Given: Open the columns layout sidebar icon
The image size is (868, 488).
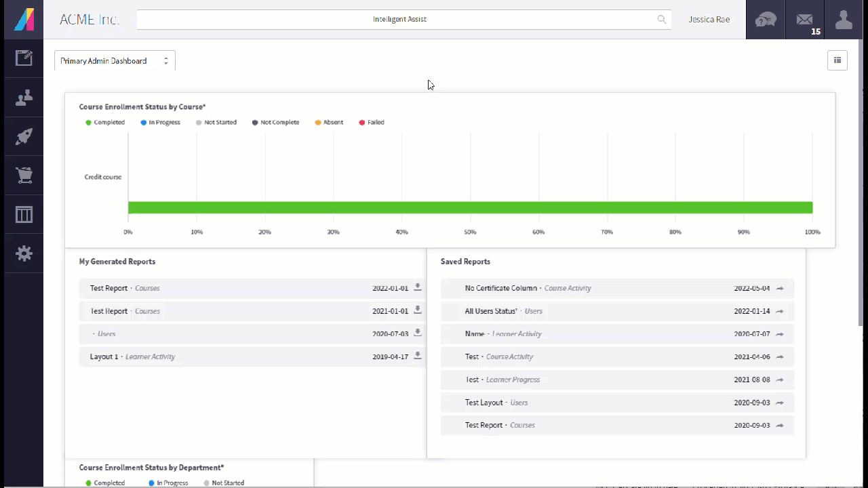Looking at the screenshot, I should (24, 215).
